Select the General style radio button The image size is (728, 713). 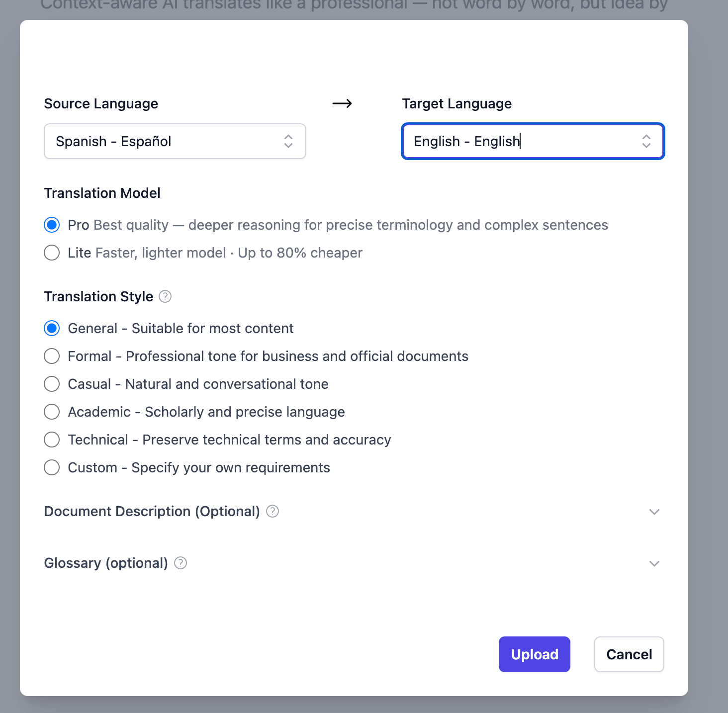52,328
